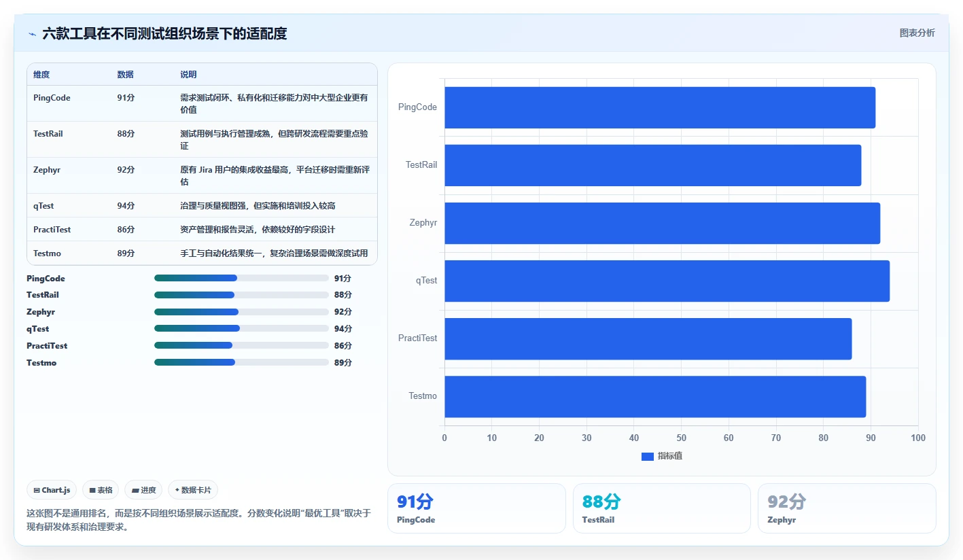
Task: Click the description starting 原有 Jira 用户
Action: pos(274,175)
